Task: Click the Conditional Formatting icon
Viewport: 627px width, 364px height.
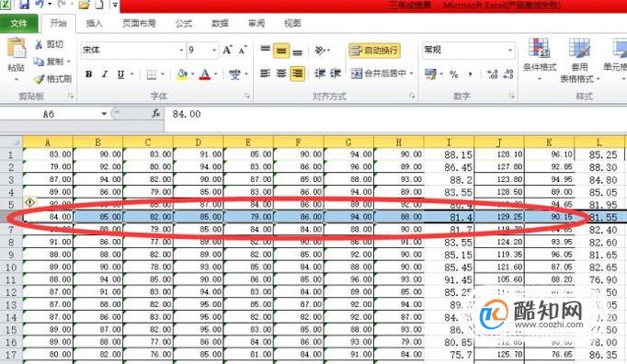Action: (x=539, y=48)
